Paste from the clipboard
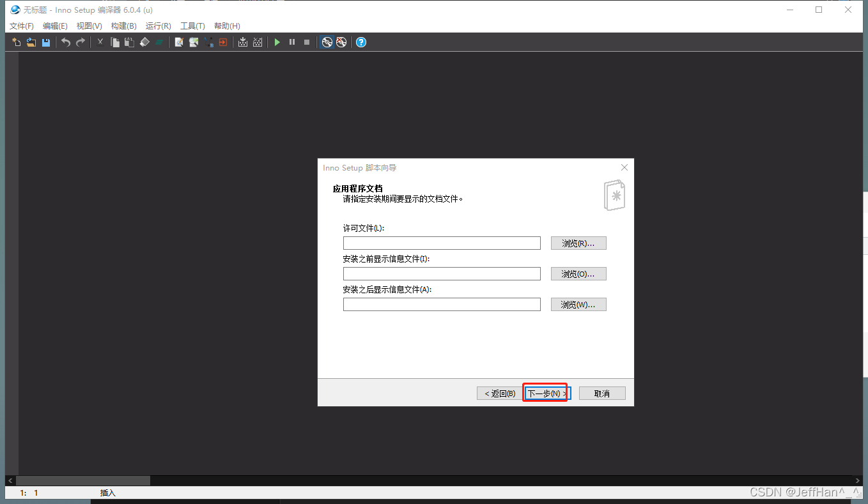The height and width of the screenshot is (504, 868). click(129, 42)
